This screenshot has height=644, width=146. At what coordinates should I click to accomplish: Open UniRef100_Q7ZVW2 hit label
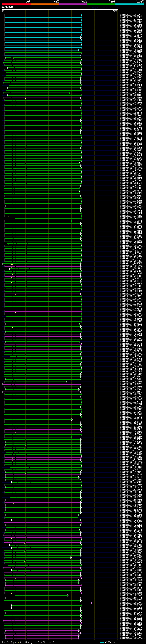coord(131,583)
